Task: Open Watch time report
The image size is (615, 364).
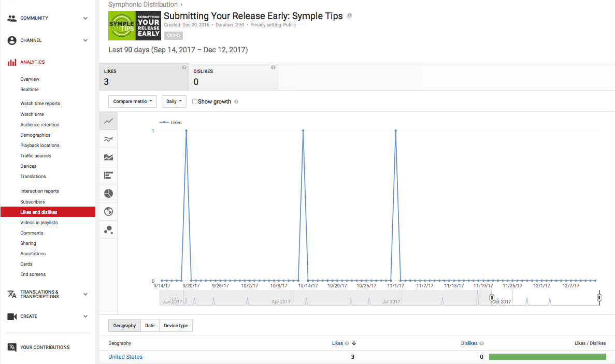Action: click(x=32, y=114)
